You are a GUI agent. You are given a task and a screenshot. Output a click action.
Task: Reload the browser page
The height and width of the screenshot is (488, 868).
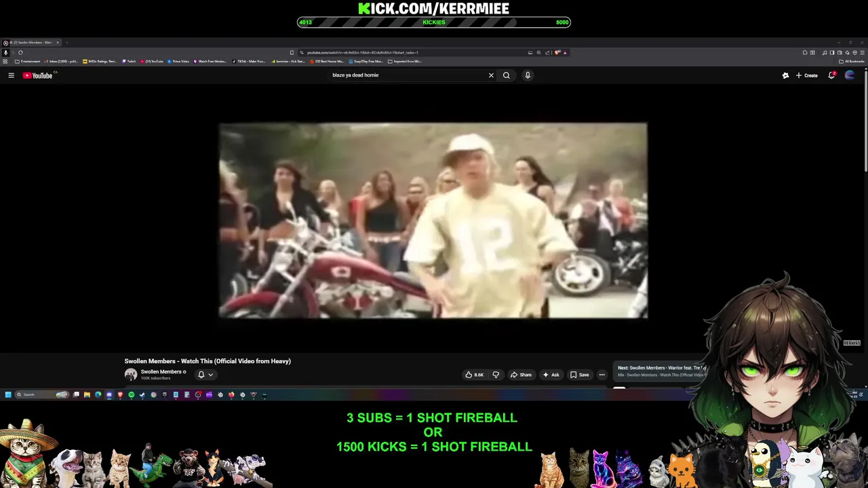pos(20,52)
